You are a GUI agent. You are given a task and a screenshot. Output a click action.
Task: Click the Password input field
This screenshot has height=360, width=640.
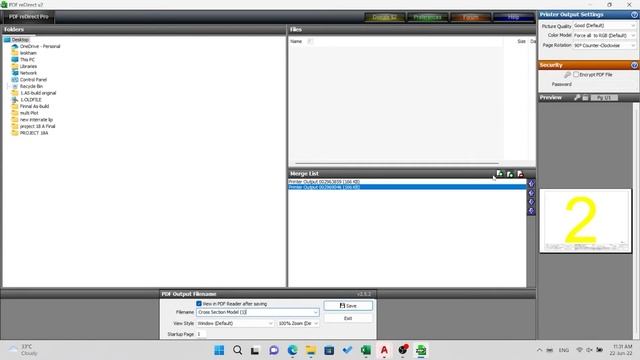tap(604, 84)
